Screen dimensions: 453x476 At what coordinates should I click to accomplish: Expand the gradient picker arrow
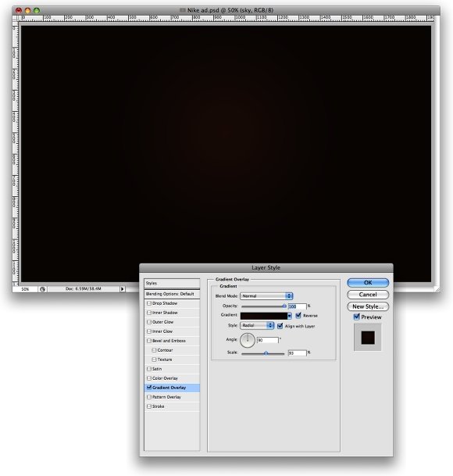290,316
